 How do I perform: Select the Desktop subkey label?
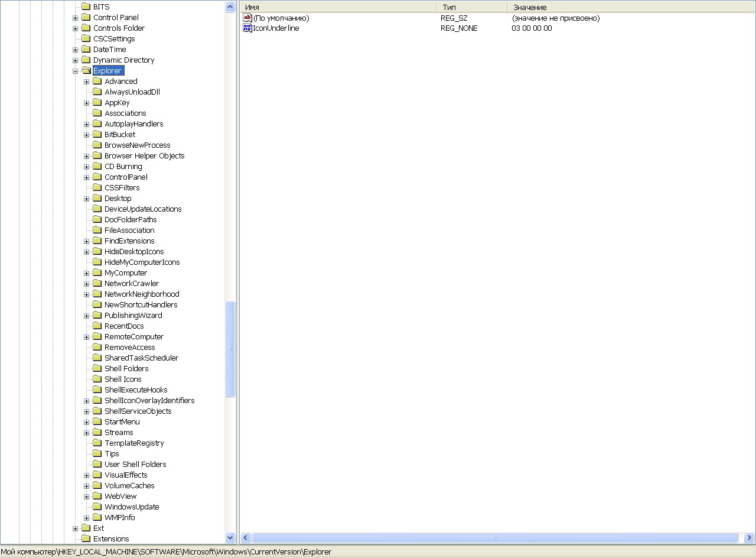click(118, 199)
